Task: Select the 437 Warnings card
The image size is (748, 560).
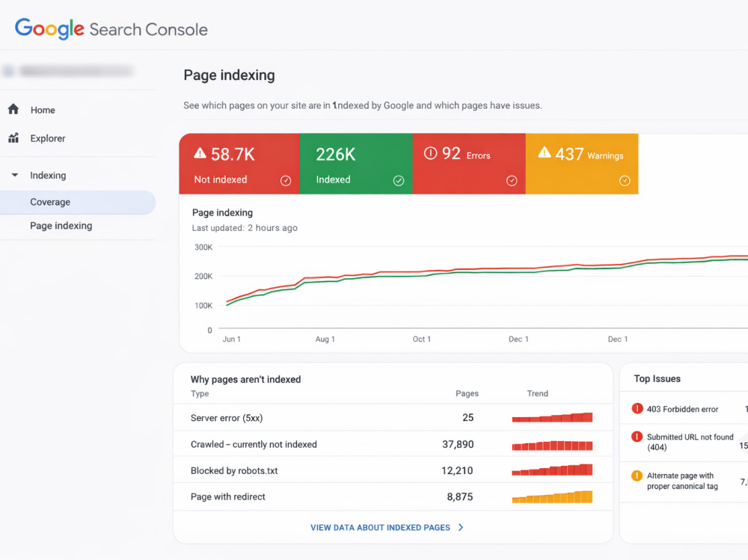Action: [582, 164]
